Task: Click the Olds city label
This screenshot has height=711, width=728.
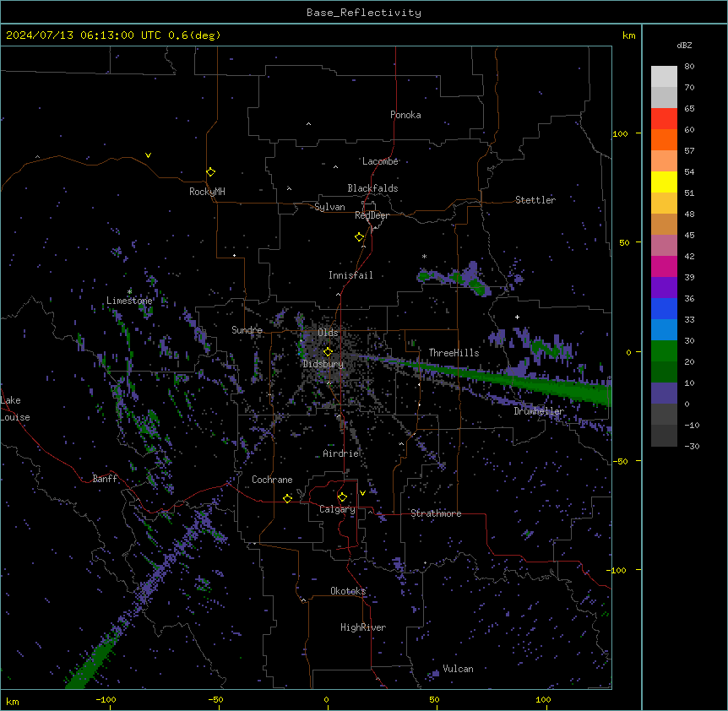Action: tap(328, 333)
